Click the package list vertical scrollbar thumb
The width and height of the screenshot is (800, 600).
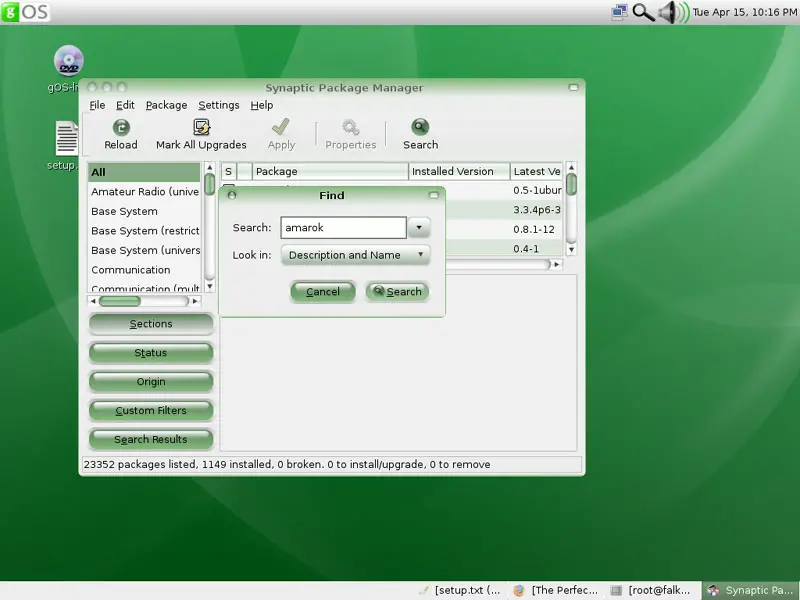point(571,184)
